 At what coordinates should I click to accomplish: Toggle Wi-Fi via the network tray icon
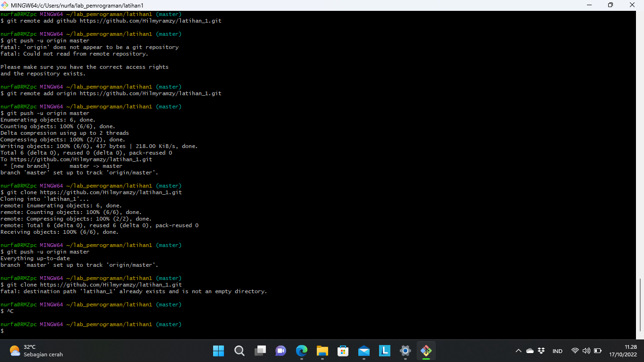point(575,351)
